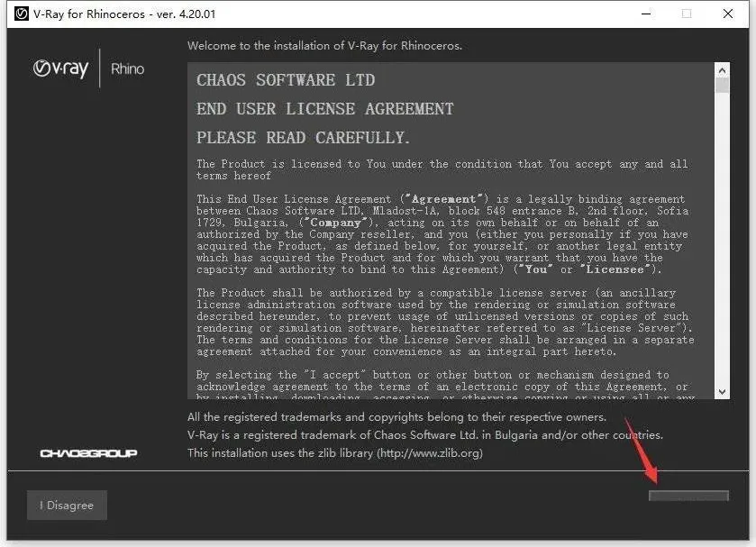Click the V-Ray icon in the title bar
756x547 pixels.
pos(22,14)
